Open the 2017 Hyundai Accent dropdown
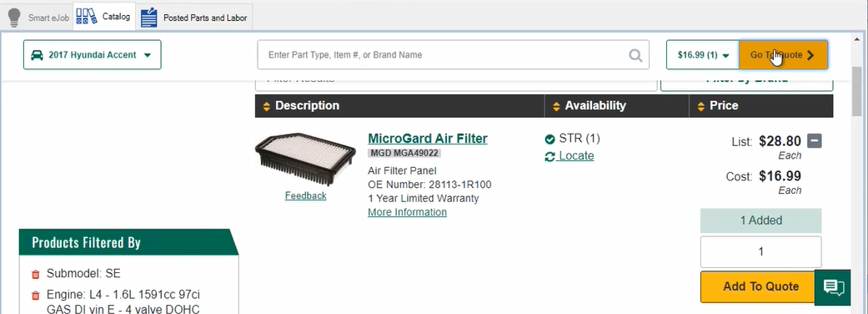This screenshot has width=868, height=314. click(93, 55)
